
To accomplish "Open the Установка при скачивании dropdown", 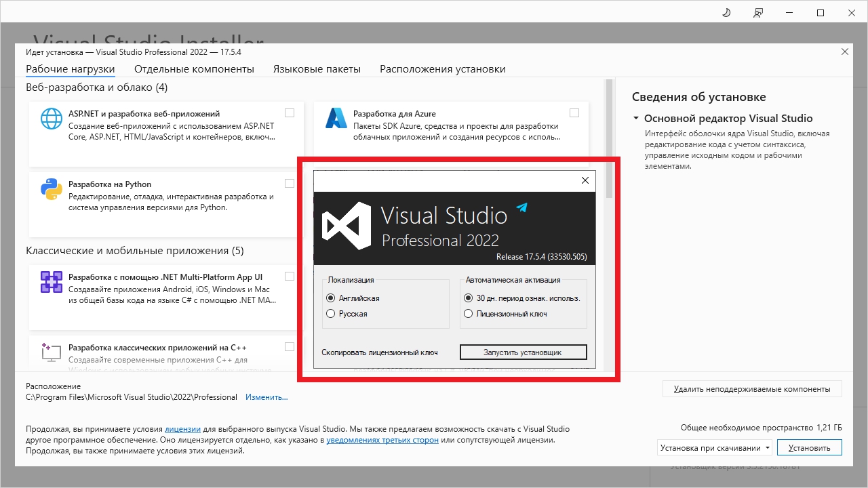I will coord(715,448).
